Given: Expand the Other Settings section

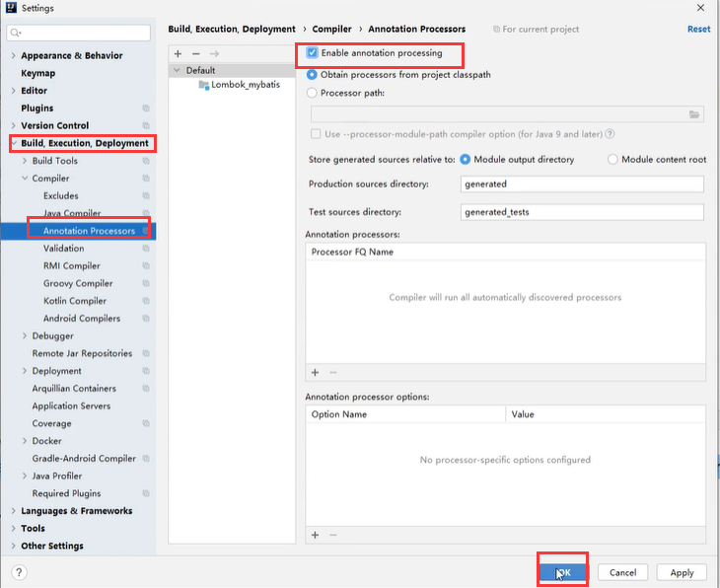Looking at the screenshot, I should tap(14, 546).
